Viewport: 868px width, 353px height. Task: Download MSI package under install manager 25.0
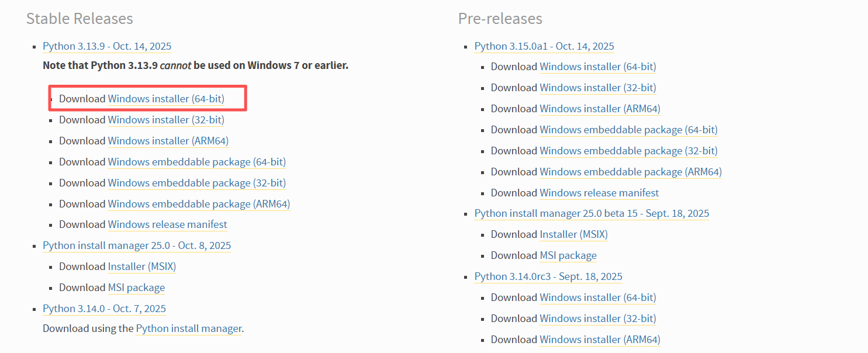(136, 288)
